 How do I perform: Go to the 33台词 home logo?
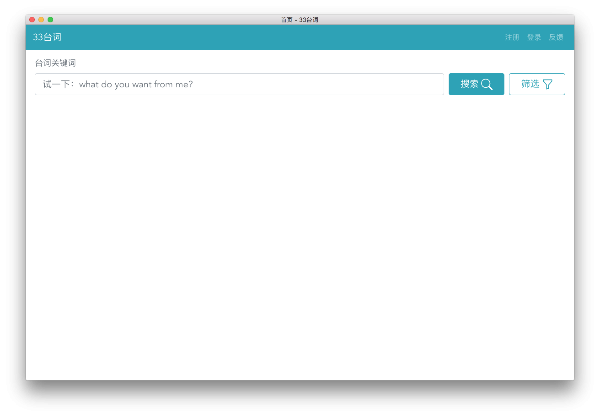pyautogui.click(x=47, y=37)
